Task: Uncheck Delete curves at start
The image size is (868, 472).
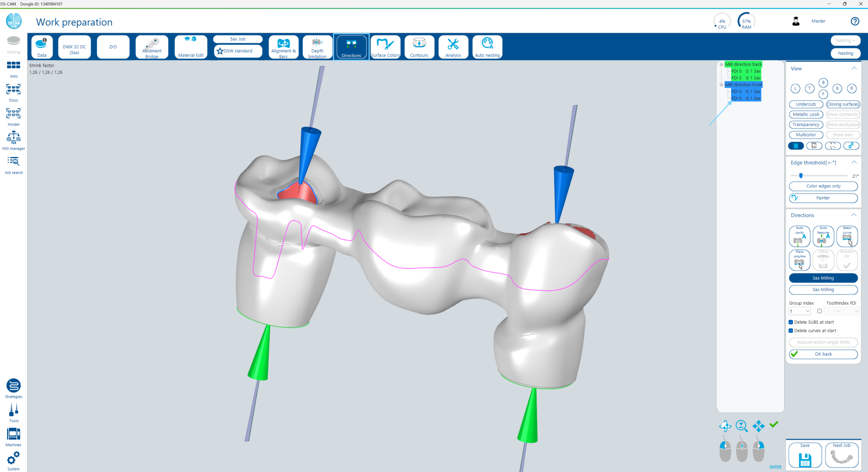Action: click(x=791, y=331)
